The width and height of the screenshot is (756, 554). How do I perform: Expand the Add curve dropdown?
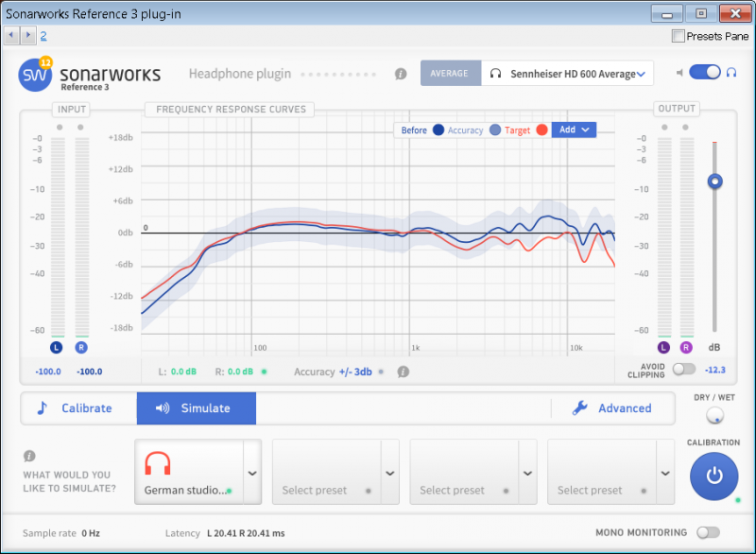pos(574,130)
